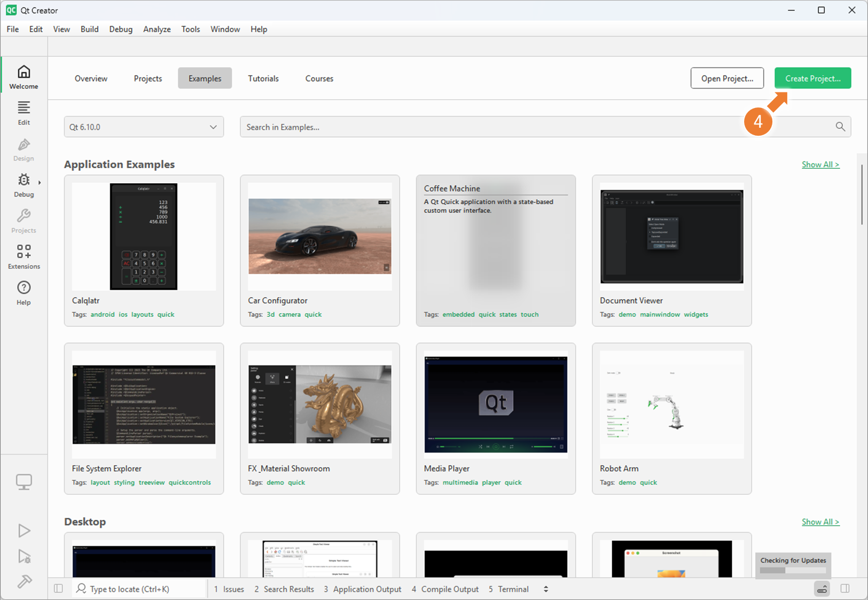The width and height of the screenshot is (868, 600).
Task: Click embedded tag on Coffee Machine
Action: click(x=458, y=314)
